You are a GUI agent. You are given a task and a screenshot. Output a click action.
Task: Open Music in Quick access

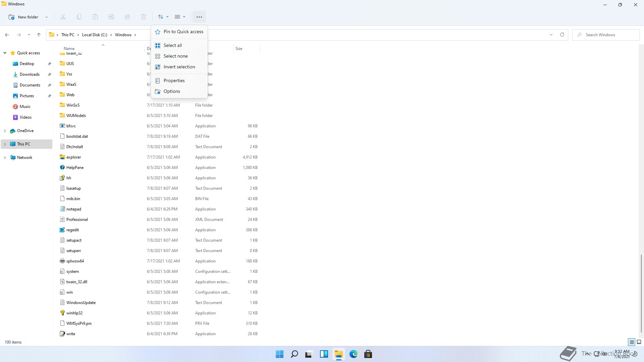(x=25, y=107)
